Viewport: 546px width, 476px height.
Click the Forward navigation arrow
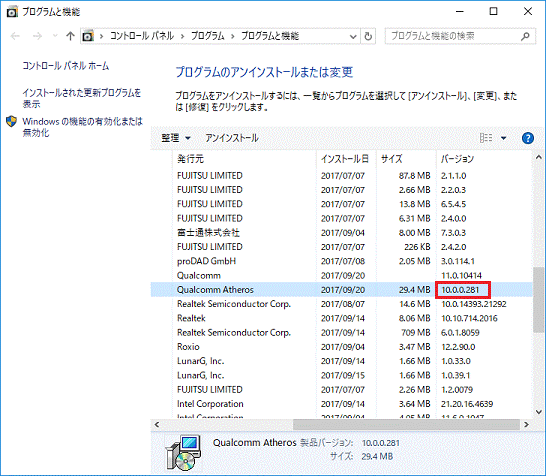coord(37,36)
